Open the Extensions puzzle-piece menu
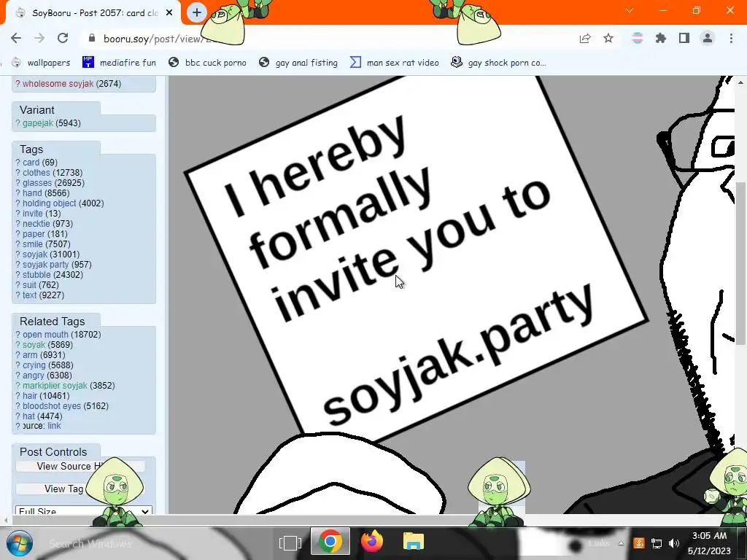The width and height of the screenshot is (747, 560). pyautogui.click(x=660, y=38)
